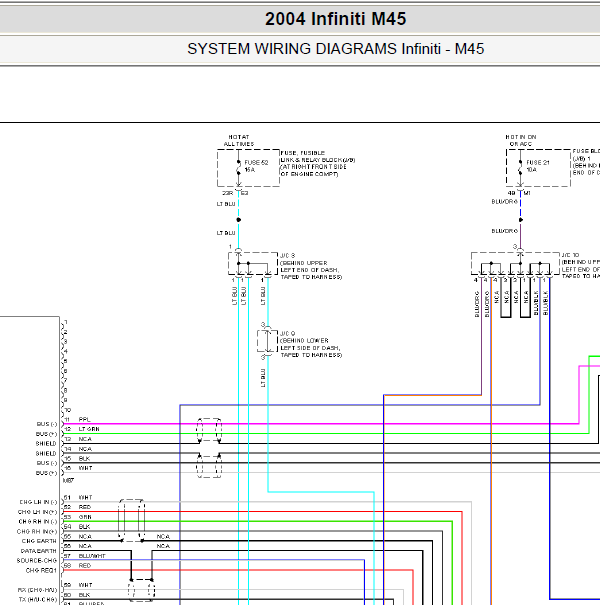Screen dimensions: 600x605
Task: Click the "RED" wire color at pin 52
Action: [85, 507]
